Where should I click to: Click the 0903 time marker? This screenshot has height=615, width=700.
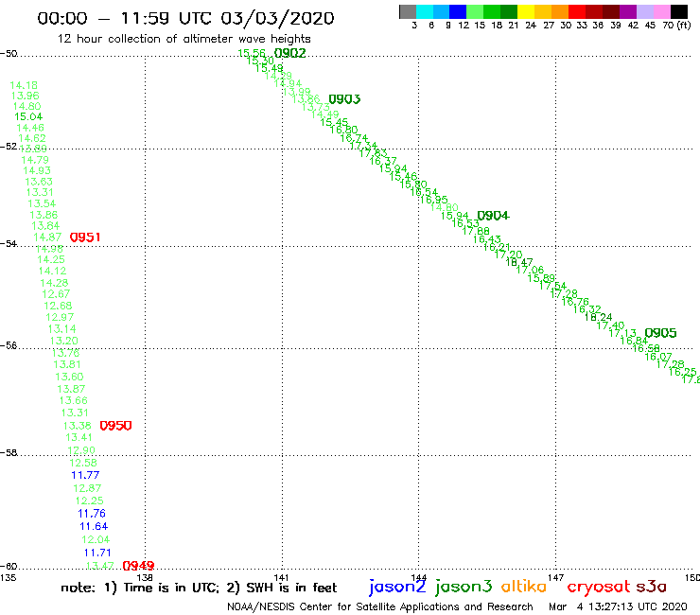(344, 98)
